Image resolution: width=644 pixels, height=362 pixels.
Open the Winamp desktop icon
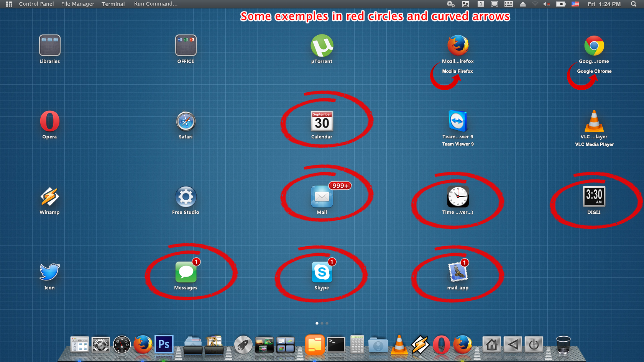[x=50, y=197]
